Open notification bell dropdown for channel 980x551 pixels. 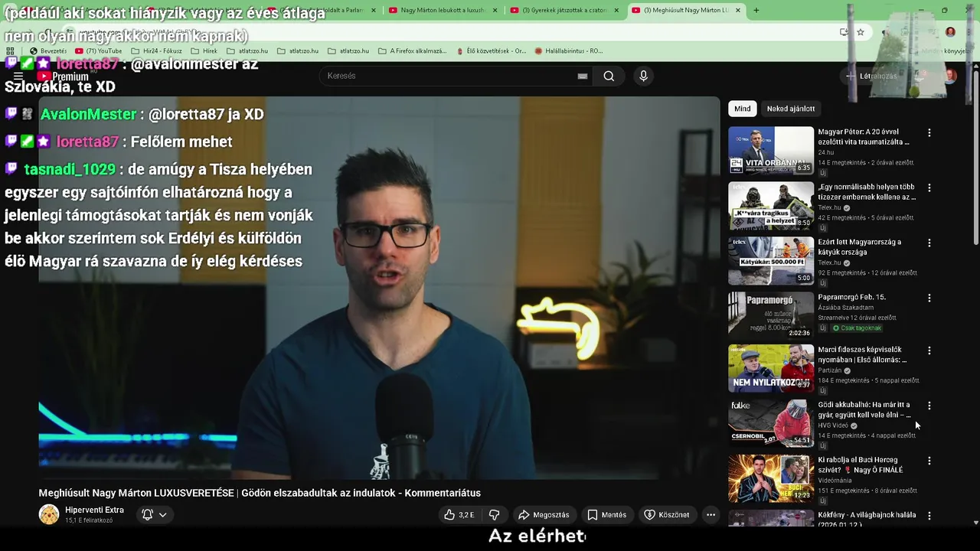click(154, 515)
